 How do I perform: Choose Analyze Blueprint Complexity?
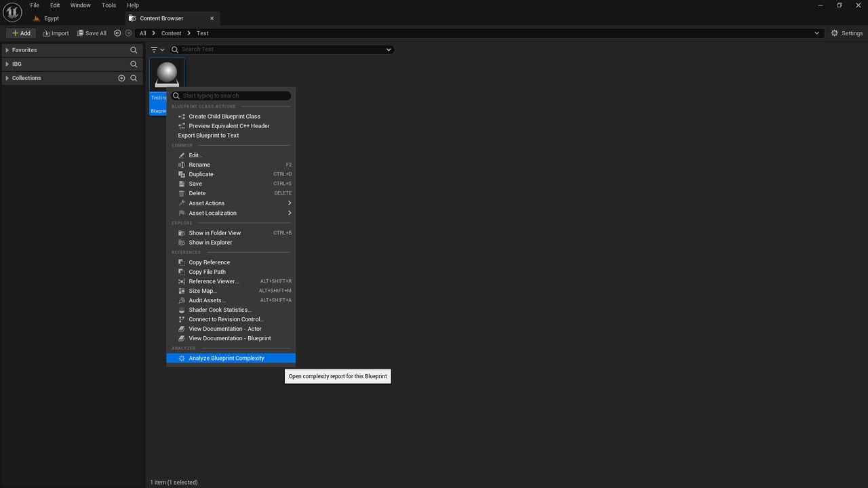pyautogui.click(x=231, y=358)
